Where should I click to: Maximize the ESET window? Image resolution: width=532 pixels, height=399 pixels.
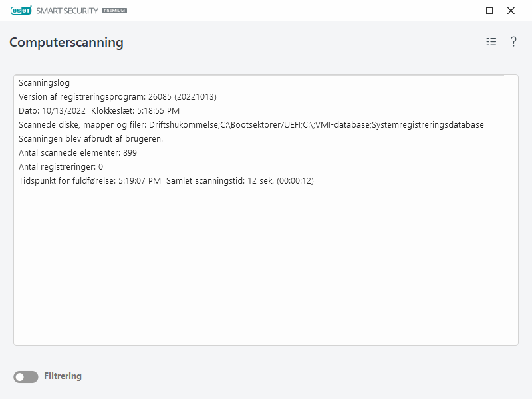(489, 11)
